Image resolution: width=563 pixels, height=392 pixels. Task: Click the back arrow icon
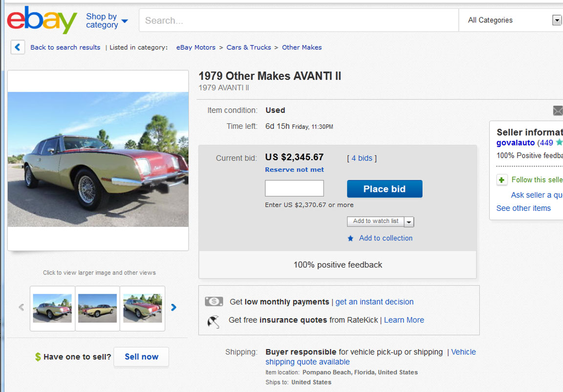tap(18, 47)
